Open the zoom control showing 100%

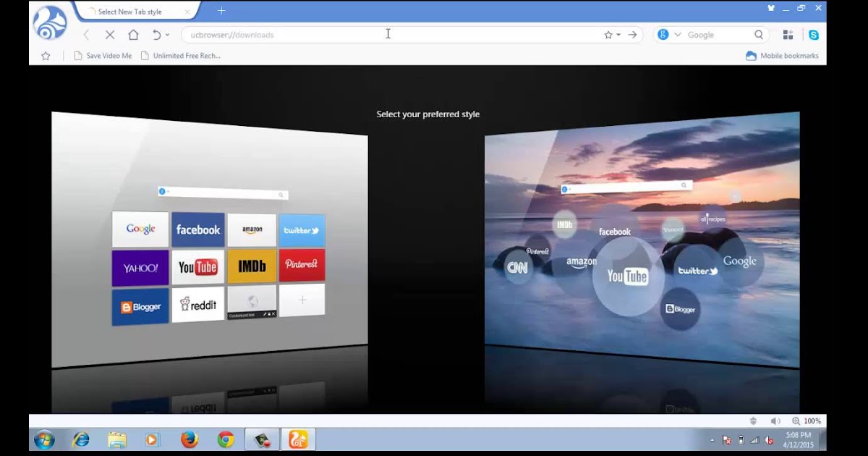pos(807,421)
